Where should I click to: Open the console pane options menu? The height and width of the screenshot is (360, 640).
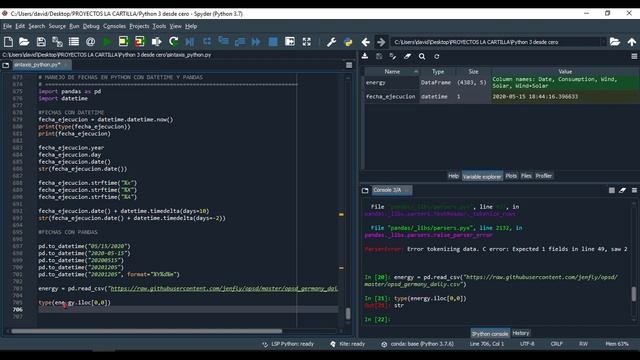[x=634, y=190]
